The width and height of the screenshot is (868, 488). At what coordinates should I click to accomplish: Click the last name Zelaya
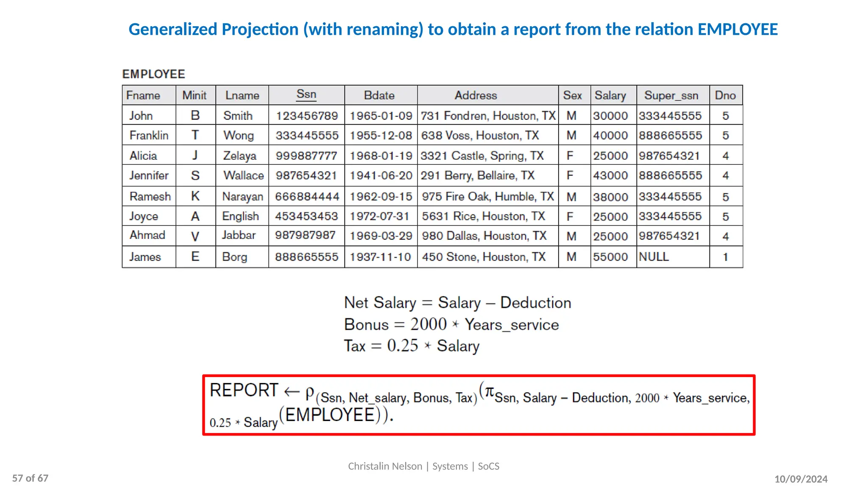click(240, 156)
